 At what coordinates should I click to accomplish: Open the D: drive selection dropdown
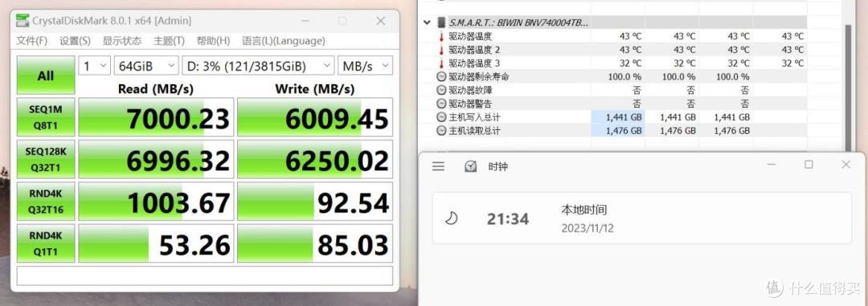coord(258,67)
